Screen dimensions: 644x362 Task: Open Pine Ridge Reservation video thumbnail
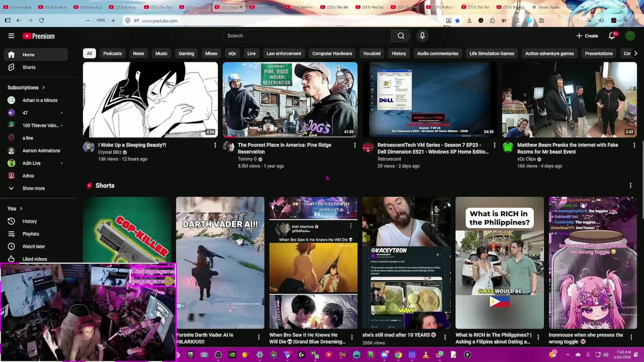(290, 100)
